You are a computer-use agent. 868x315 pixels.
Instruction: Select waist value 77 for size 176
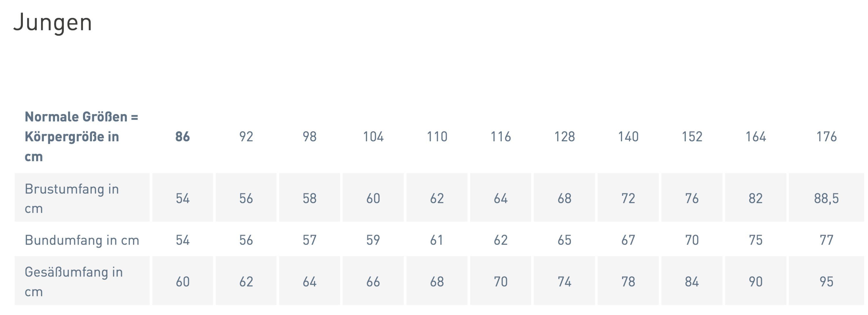point(826,240)
